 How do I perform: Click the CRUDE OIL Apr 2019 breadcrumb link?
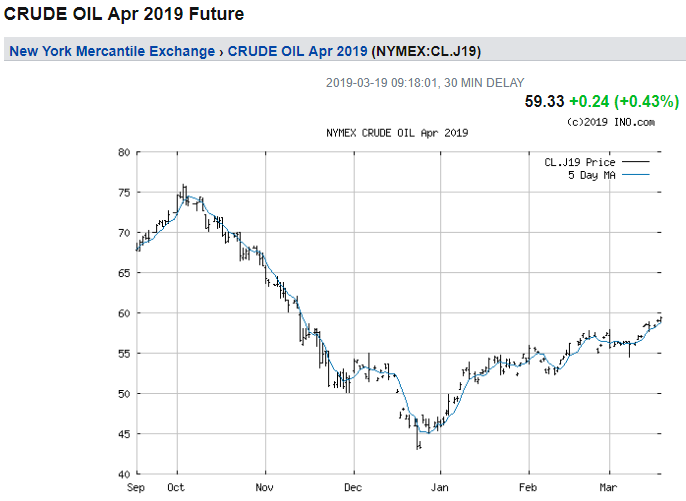pos(297,51)
